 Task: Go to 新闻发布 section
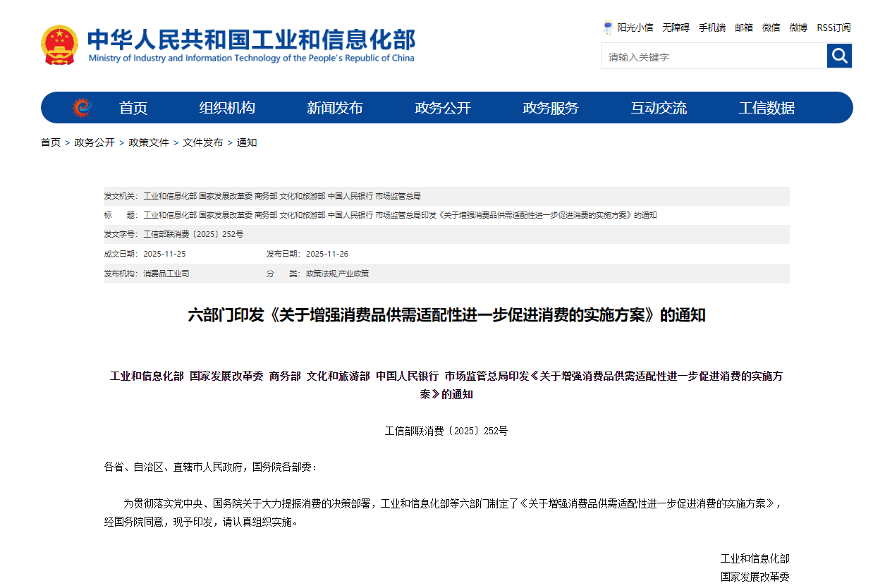[335, 108]
